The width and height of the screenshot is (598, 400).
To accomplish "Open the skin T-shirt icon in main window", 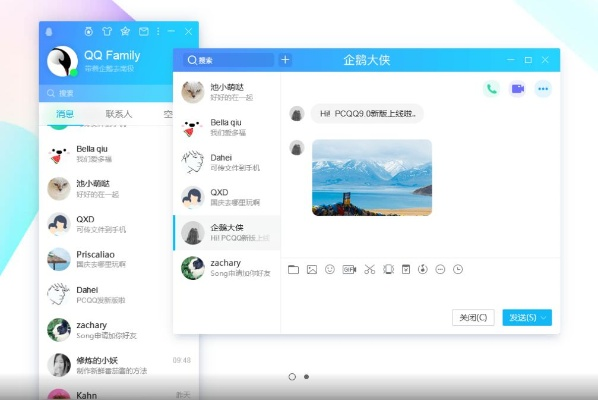I will (107, 32).
